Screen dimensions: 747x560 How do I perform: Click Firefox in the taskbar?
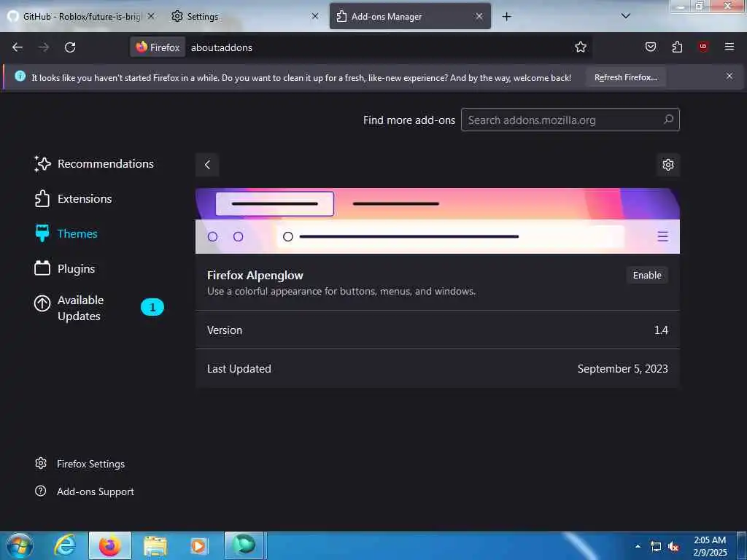coord(109,545)
